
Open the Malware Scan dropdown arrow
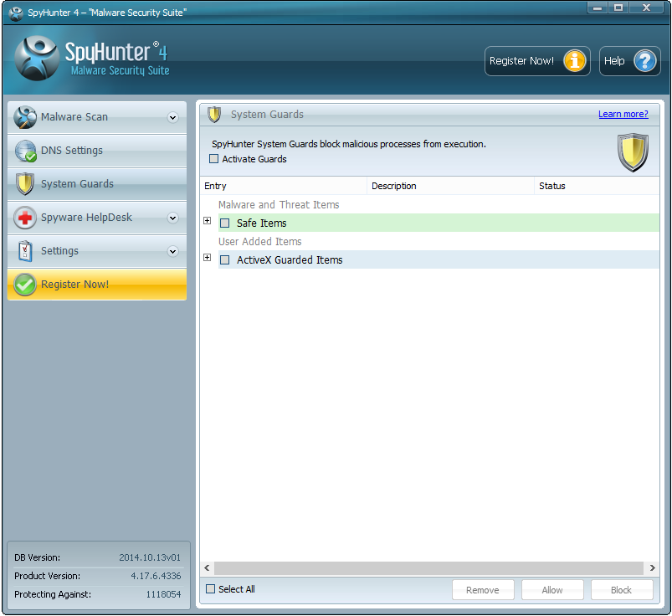pos(172,117)
